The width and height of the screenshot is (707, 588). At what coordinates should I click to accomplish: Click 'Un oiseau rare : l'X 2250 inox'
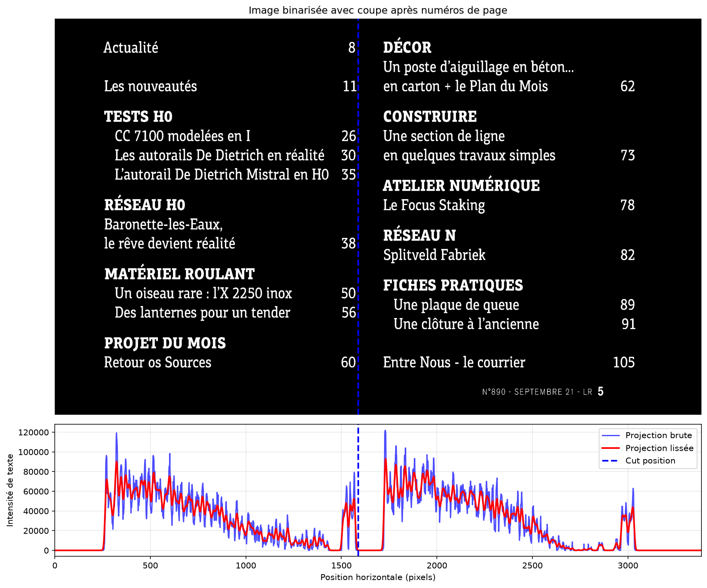[x=203, y=293]
